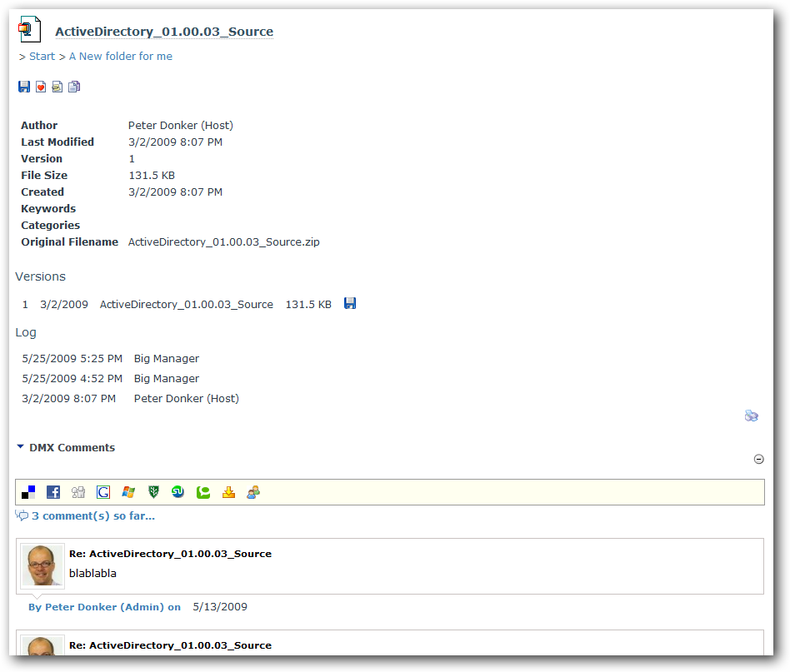
Task: Click the File Size value 131.5 KB
Action: click(152, 175)
